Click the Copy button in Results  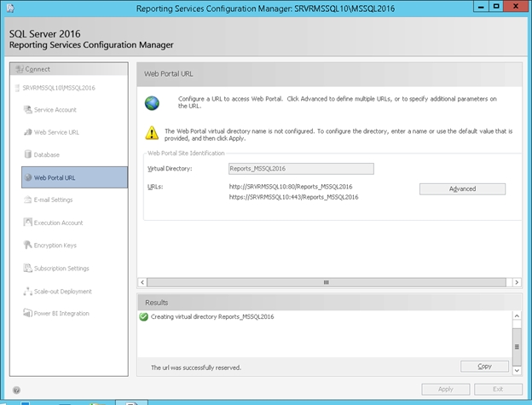click(484, 367)
